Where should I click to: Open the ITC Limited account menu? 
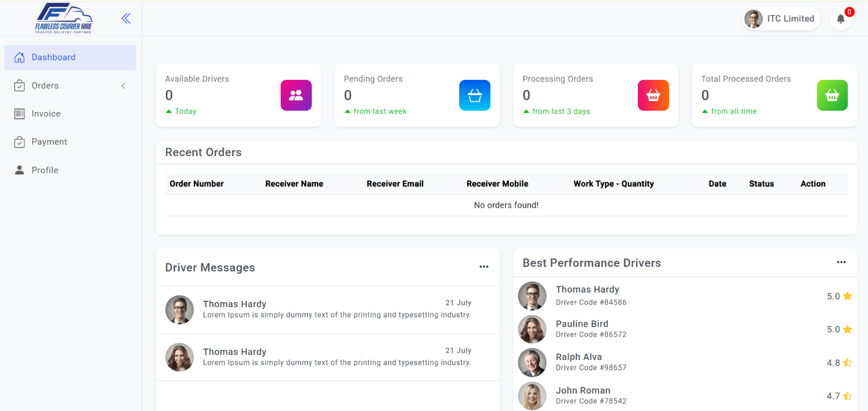pos(781,19)
